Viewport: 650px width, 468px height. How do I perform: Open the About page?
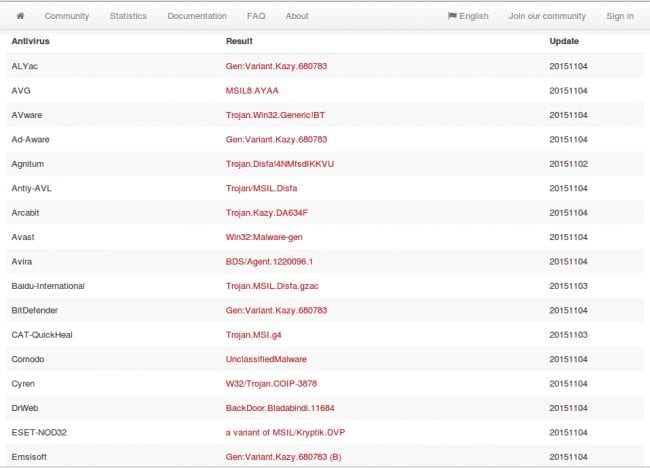tap(297, 16)
